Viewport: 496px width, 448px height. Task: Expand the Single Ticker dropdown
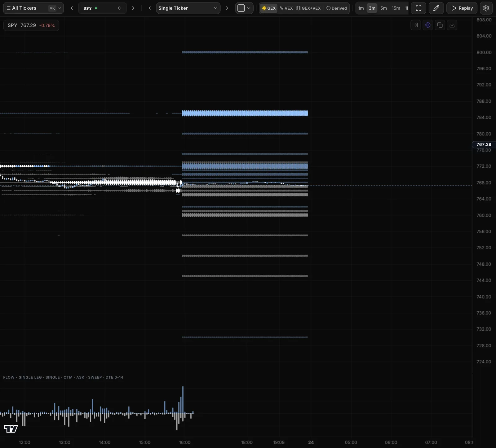click(188, 8)
